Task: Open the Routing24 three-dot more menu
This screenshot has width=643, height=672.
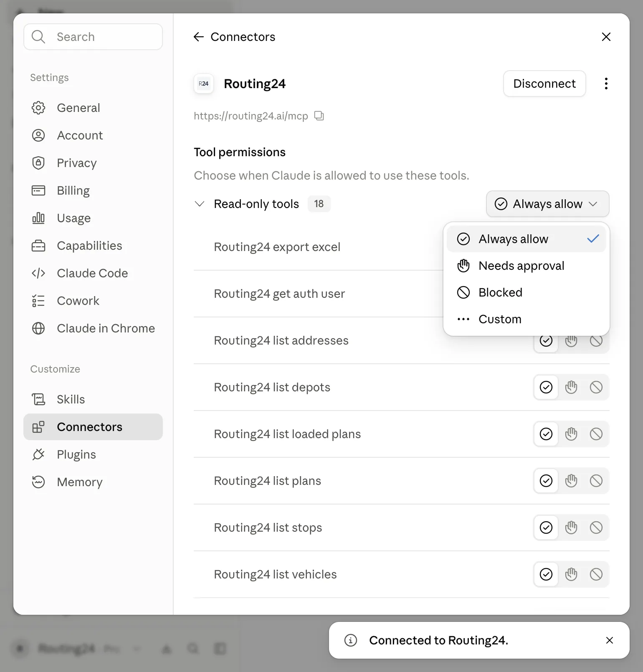Action: [606, 84]
